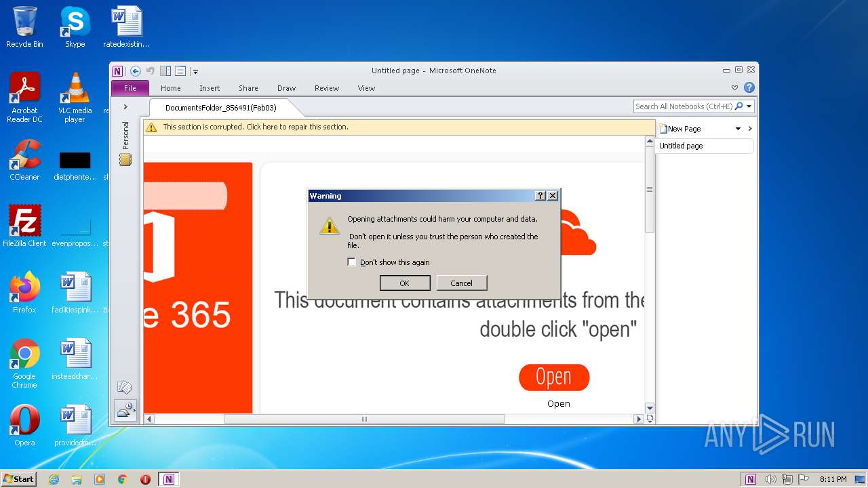Open the Windows Start button
Screen dimensions: 868x488
pyautogui.click(x=19, y=479)
